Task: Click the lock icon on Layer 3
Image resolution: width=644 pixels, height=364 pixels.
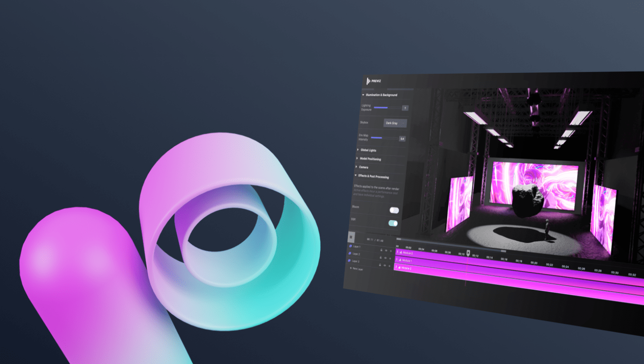Action: (381, 264)
